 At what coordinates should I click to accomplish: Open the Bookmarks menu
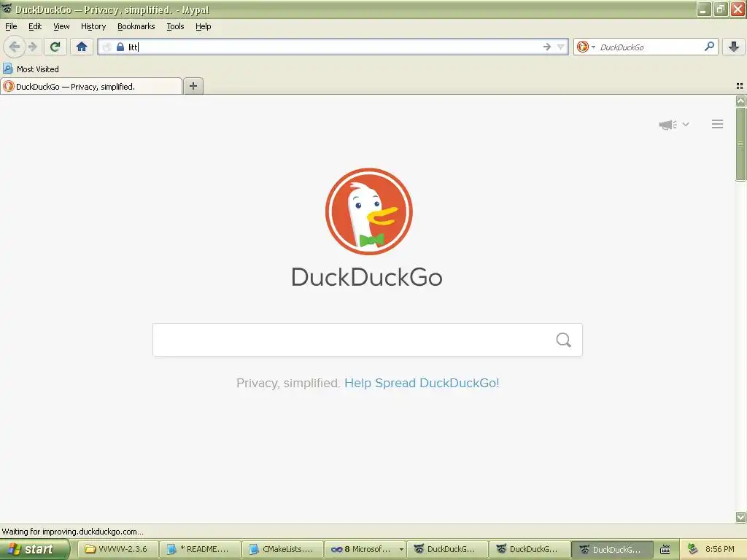136,26
